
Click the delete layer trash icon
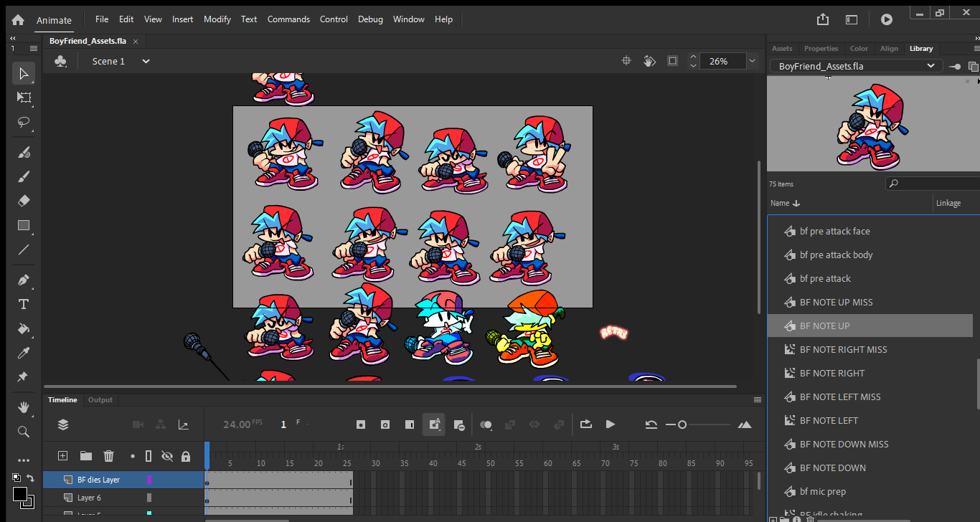tap(108, 456)
